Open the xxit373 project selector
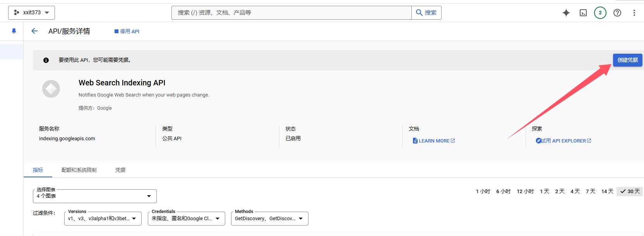 coord(31,13)
